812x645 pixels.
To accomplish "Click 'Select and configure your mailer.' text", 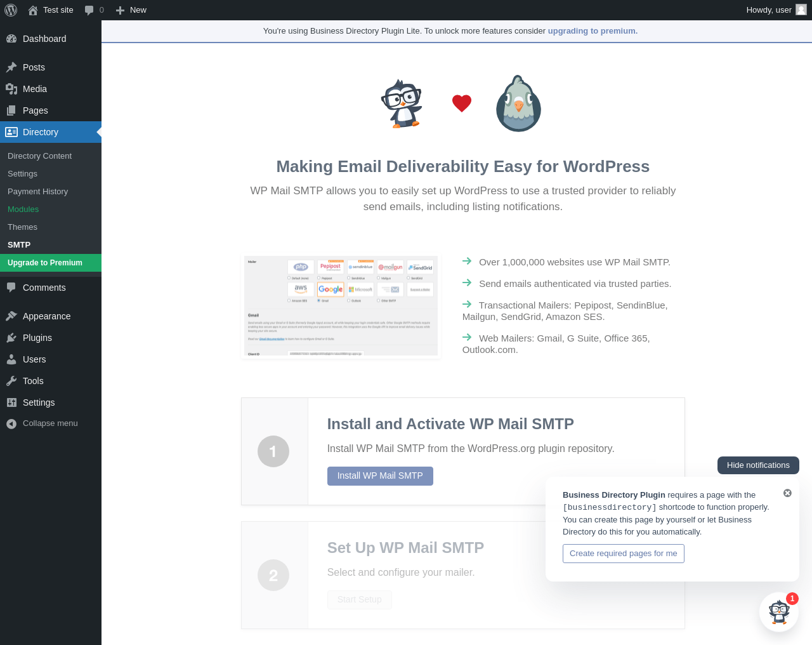I will click(x=401, y=573).
